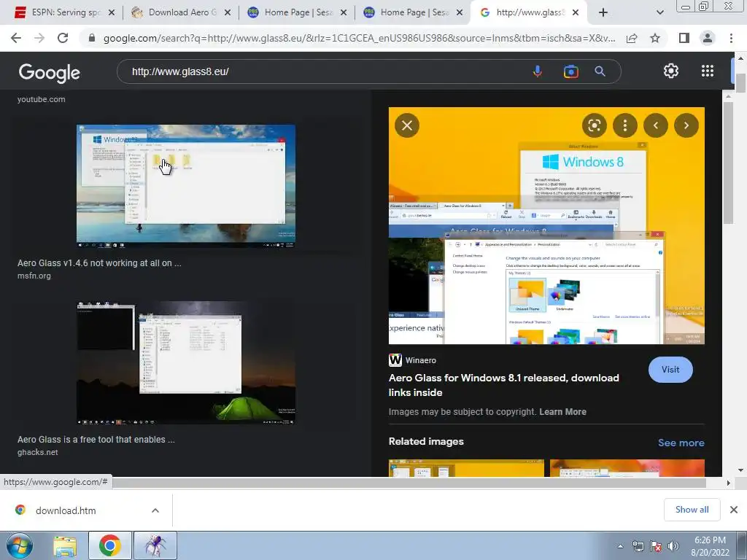Close the image preview panel

tap(407, 125)
